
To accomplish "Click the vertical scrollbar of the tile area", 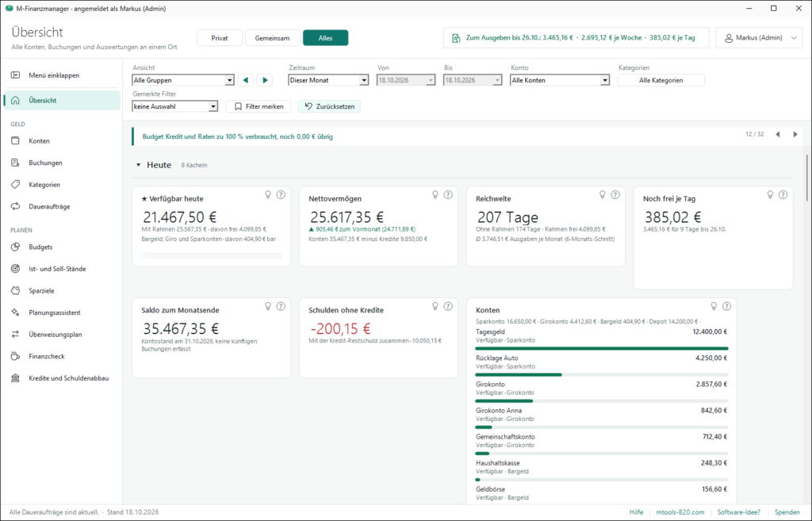I will tap(807, 178).
